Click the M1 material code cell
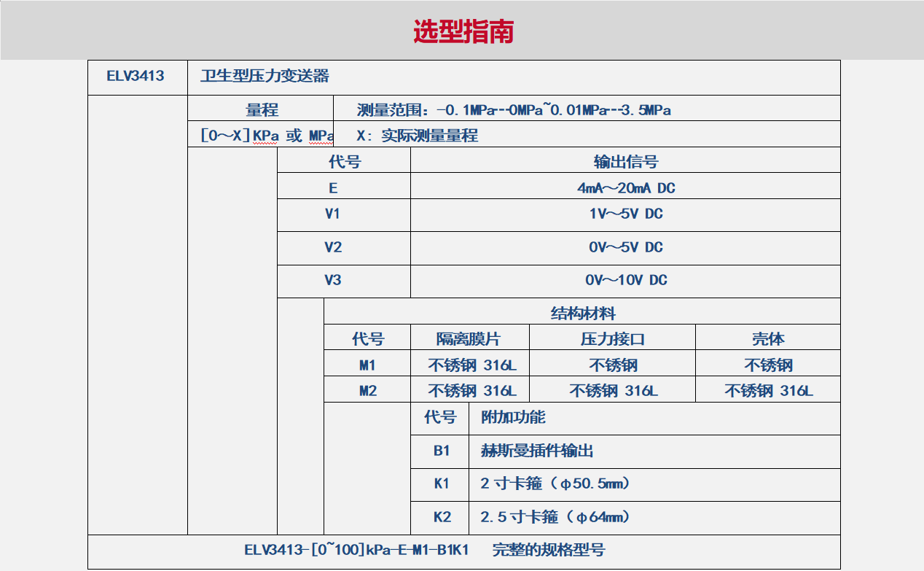This screenshot has height=571, width=924. coord(367,365)
